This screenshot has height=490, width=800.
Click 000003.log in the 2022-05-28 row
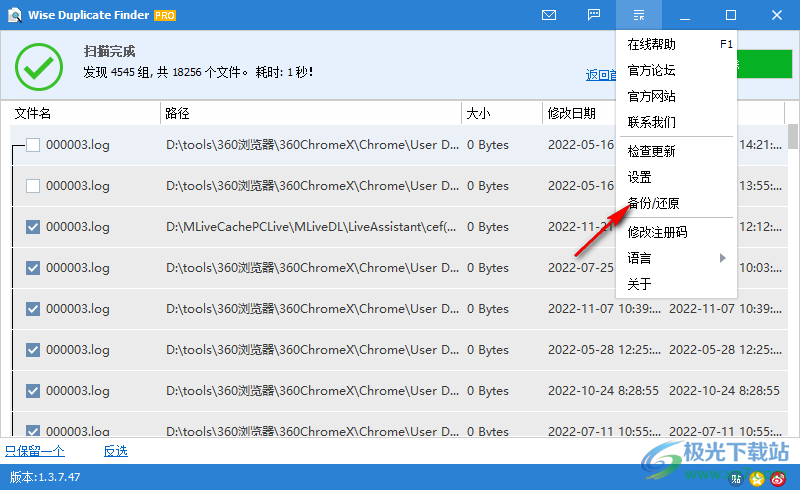78,350
